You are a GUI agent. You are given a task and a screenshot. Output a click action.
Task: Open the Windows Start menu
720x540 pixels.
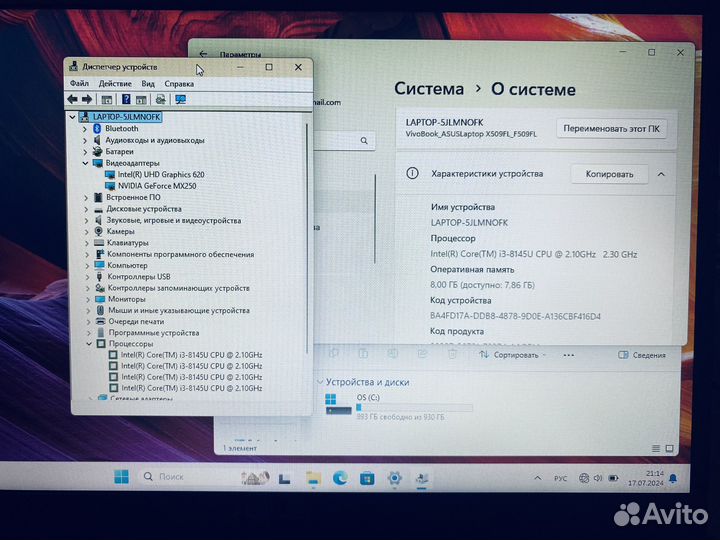point(121,477)
